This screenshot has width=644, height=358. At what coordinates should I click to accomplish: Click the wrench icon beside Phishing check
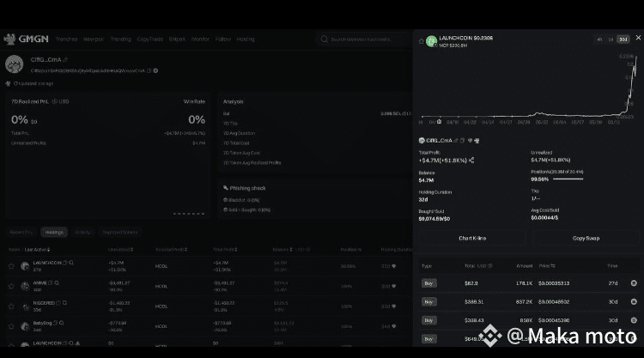(x=226, y=188)
